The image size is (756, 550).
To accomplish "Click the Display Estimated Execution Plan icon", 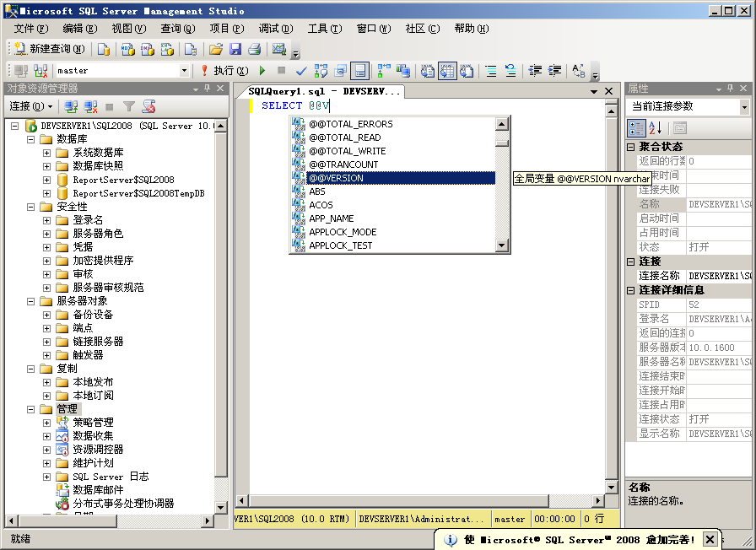I will pos(321,72).
